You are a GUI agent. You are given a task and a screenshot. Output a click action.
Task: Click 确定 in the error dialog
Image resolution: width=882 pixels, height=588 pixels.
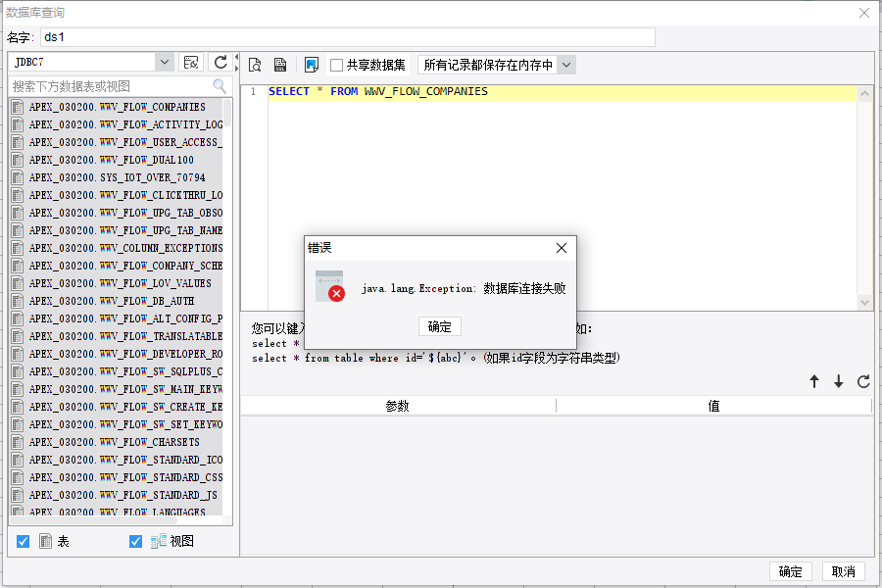(440, 327)
